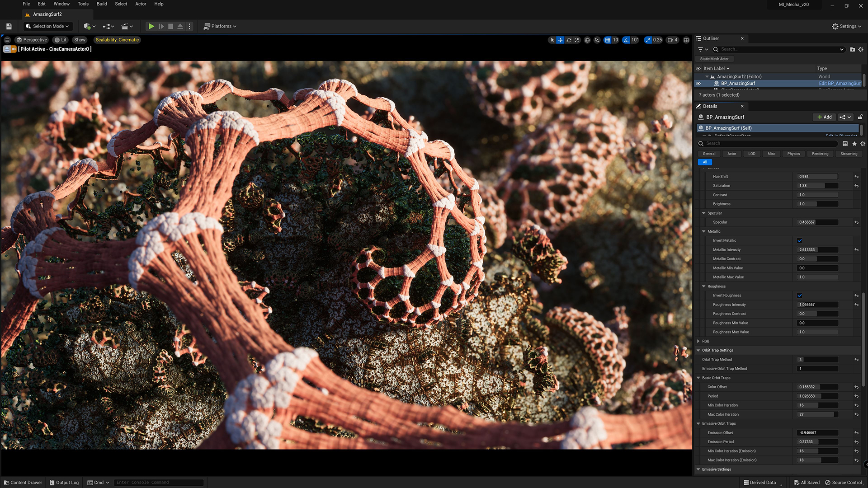Save the current level with the floppy icon
Screen dimensions: 868x488
coord(9,26)
